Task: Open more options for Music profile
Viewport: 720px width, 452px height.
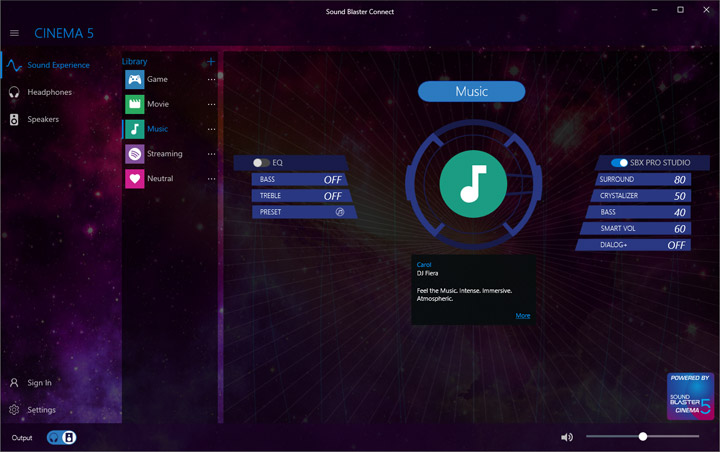Action: pos(211,129)
